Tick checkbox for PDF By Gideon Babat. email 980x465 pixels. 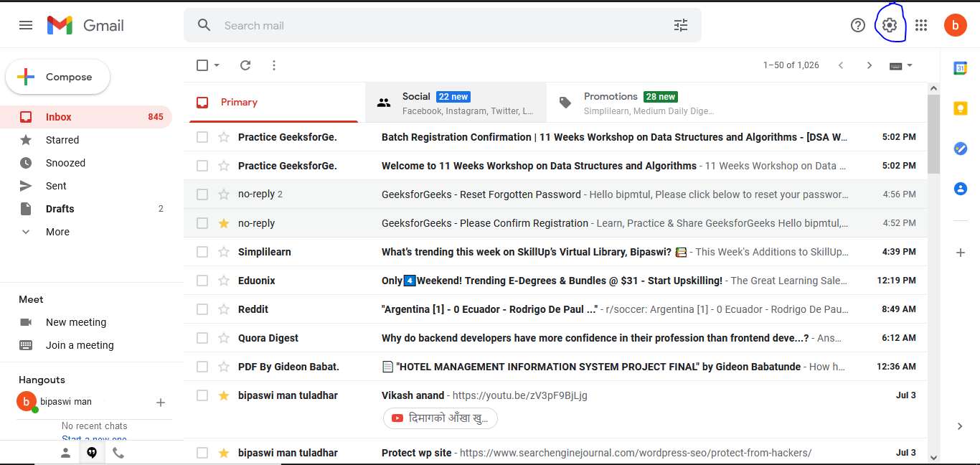tap(202, 367)
